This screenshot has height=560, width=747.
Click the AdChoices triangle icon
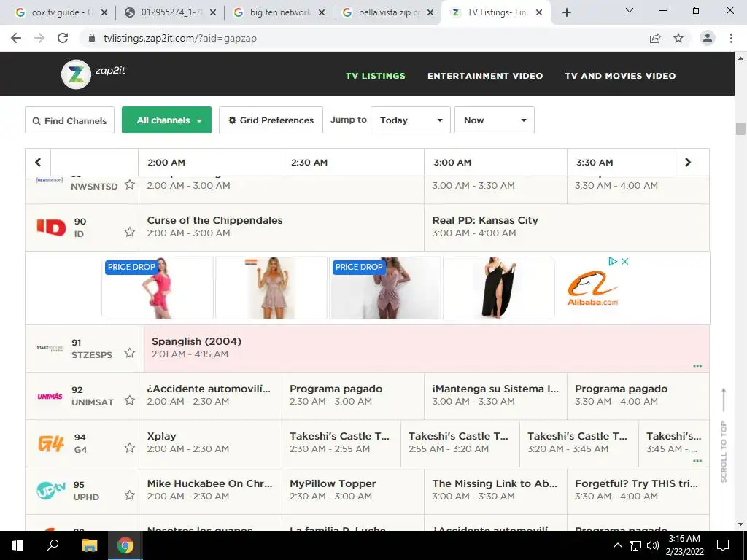point(613,262)
